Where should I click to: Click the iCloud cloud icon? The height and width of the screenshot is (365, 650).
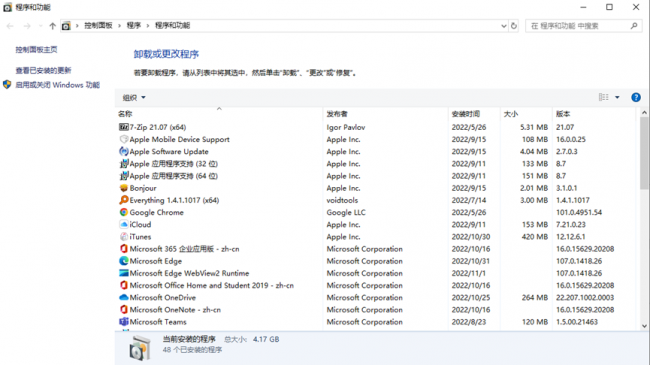click(x=124, y=224)
